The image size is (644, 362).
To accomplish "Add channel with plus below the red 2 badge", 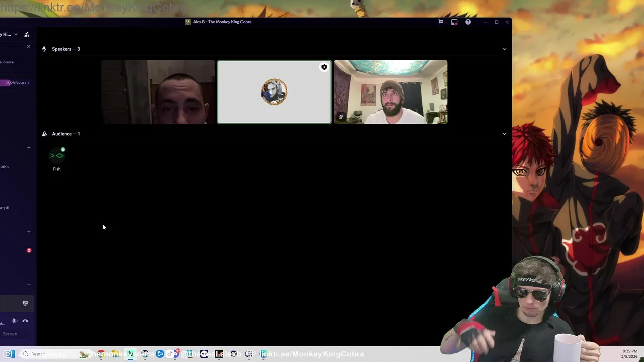I will (x=29, y=285).
